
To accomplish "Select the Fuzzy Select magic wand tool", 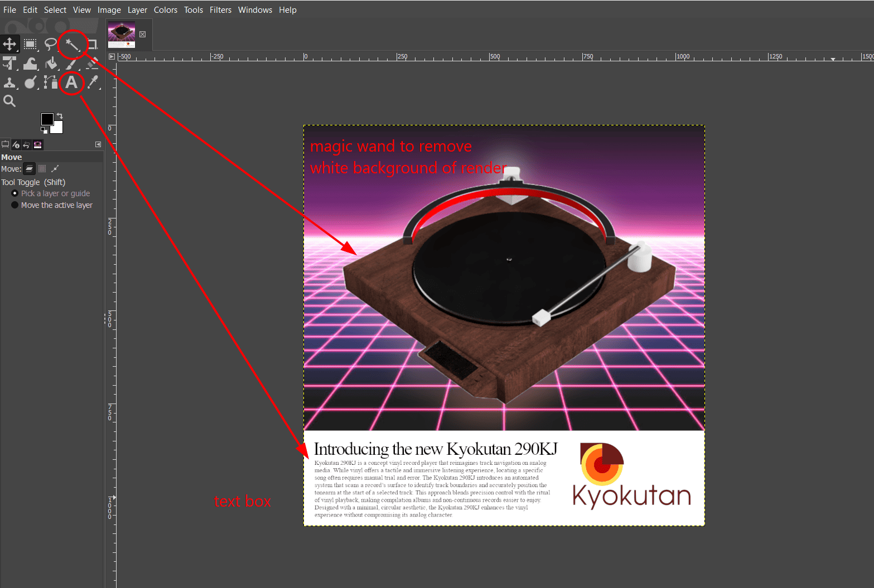I will click(x=73, y=45).
